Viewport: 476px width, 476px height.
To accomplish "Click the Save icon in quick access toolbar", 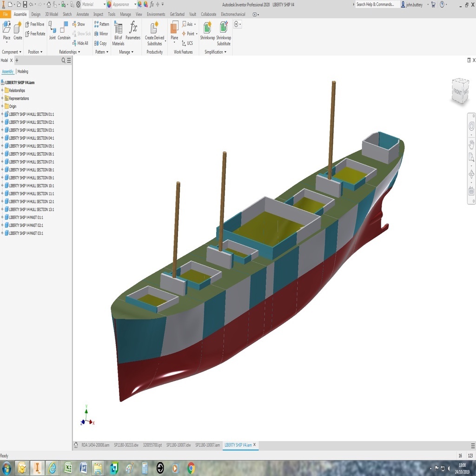I will 25,4.
